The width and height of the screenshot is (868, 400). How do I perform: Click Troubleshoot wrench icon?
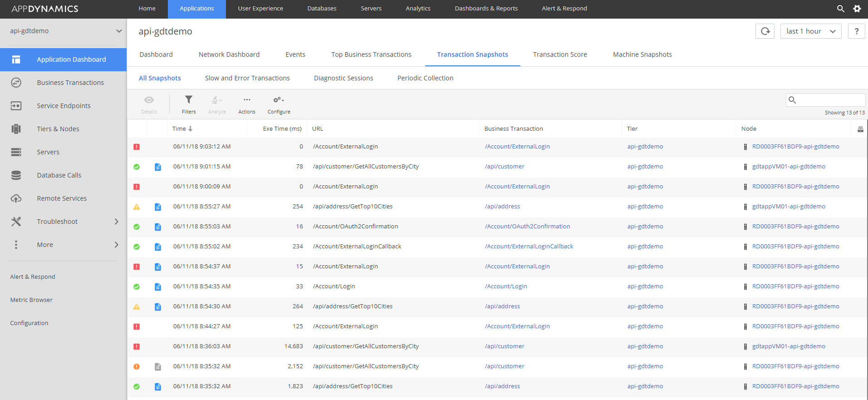point(16,222)
